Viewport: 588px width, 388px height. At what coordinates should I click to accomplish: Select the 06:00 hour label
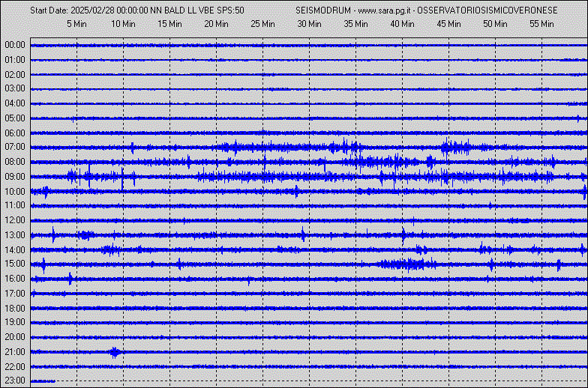coord(15,133)
